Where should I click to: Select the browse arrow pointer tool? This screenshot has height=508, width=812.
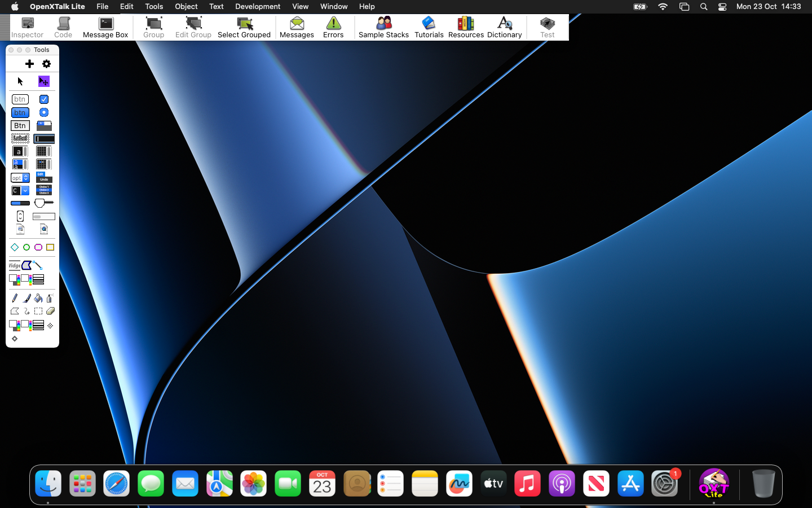20,81
